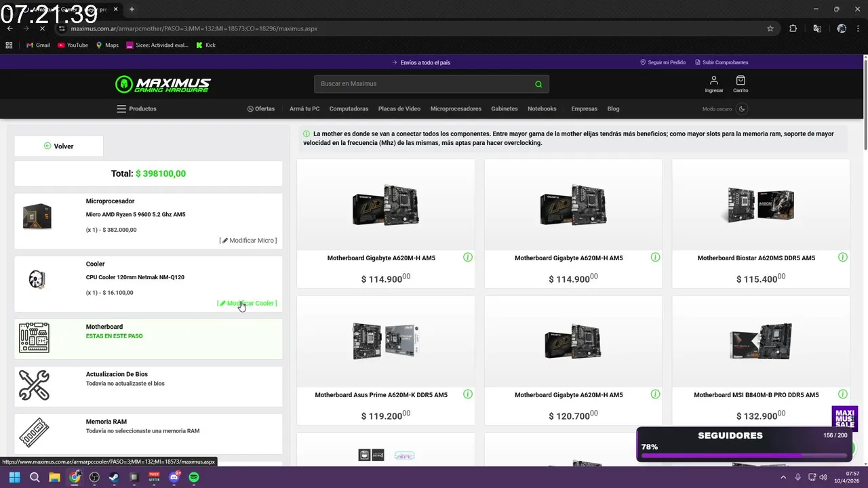Open Gmail bookmark
Image resolution: width=868 pixels, height=488 pixels.
click(x=38, y=45)
